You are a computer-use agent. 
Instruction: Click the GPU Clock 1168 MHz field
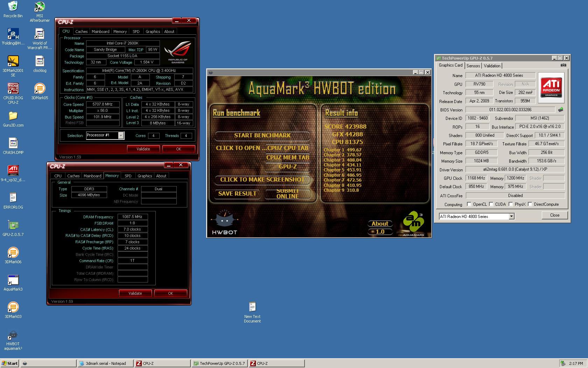point(477,178)
